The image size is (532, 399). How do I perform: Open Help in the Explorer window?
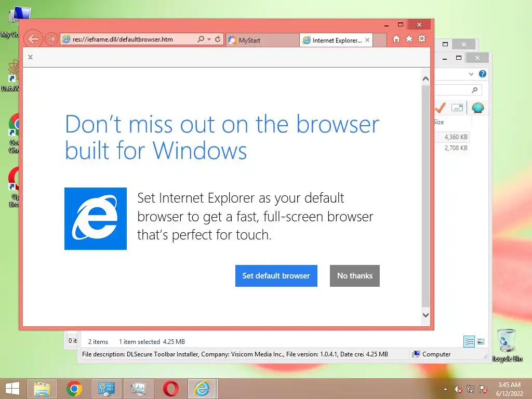[483, 74]
